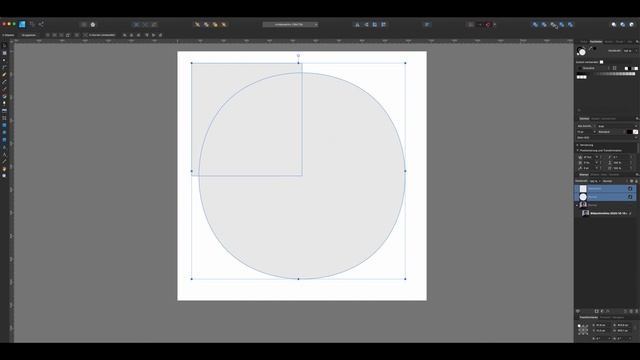Toggle visibility of Rechteck layer
Screen dimensions: 640x360
(x=630, y=189)
